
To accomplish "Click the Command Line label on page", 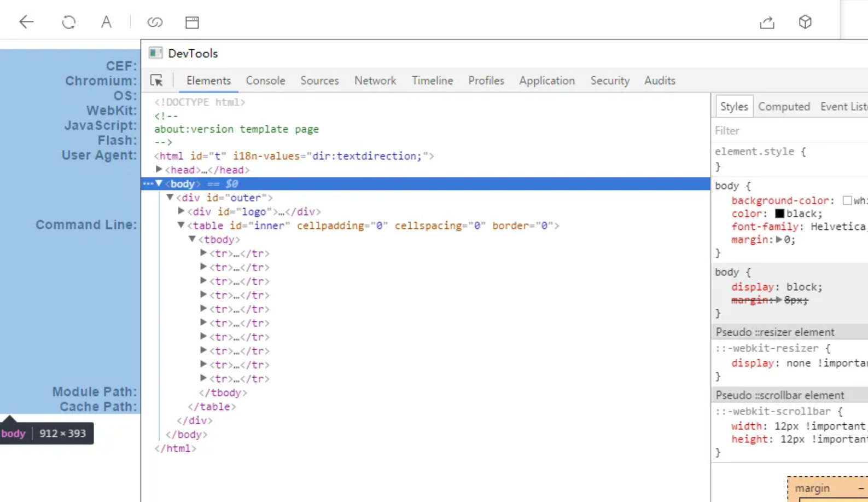I will coord(86,225).
